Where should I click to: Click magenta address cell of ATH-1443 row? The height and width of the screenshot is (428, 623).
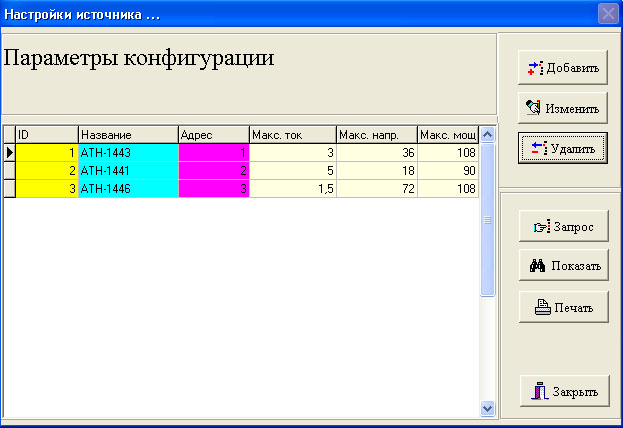click(214, 153)
